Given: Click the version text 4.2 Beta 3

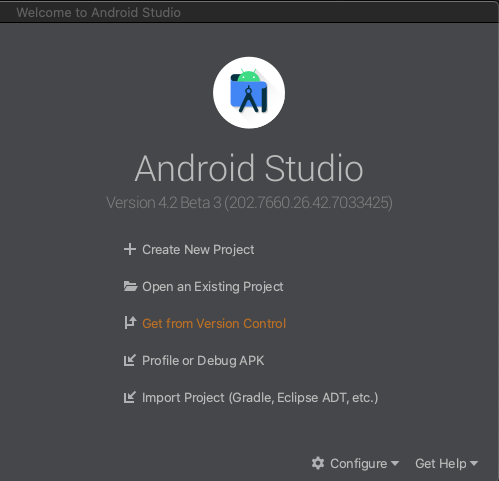Looking at the screenshot, I should (249, 202).
